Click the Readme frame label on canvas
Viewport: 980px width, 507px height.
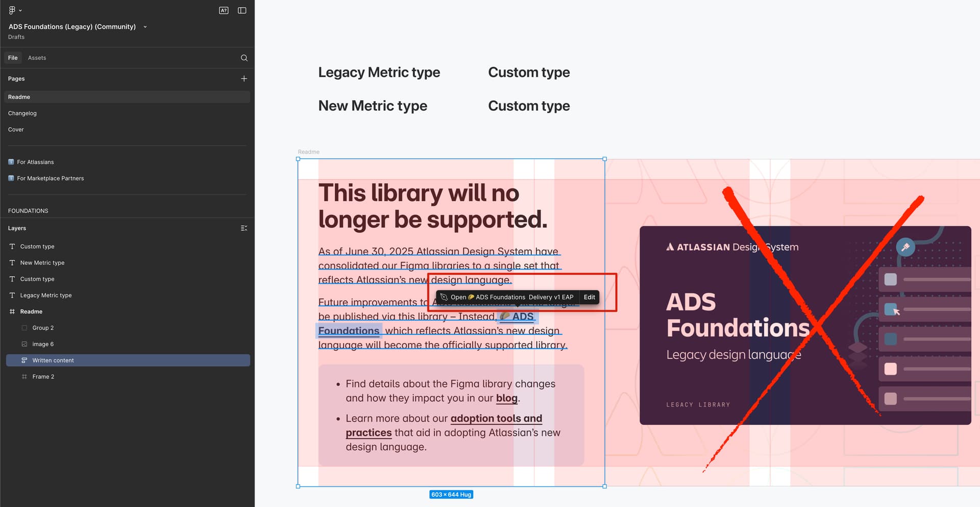click(x=309, y=152)
